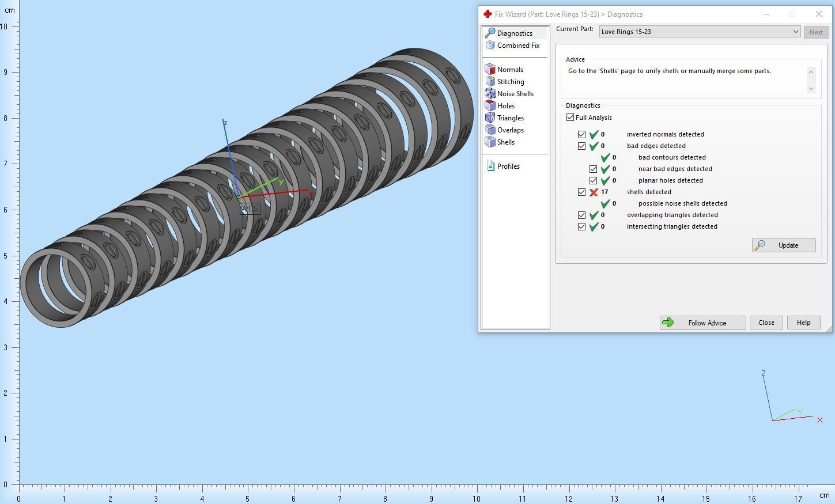The width and height of the screenshot is (835, 504).
Task: Open the Combined Fix page
Action: [x=518, y=46]
